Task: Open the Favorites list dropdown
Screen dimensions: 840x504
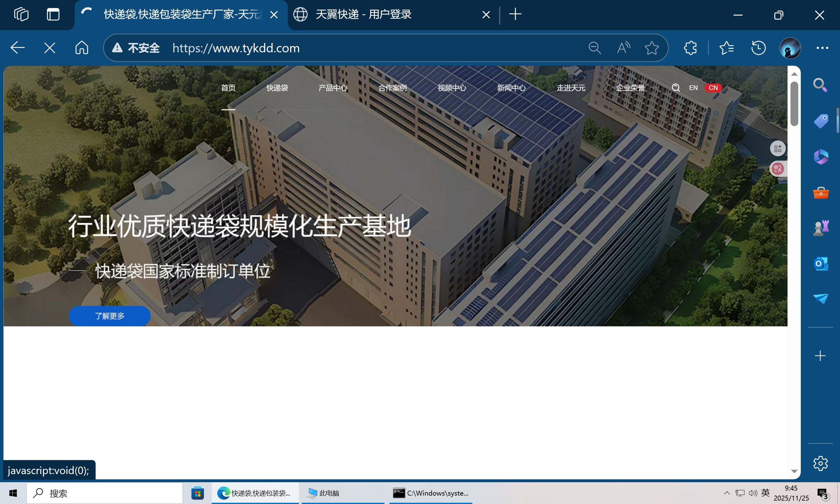Action: (726, 48)
